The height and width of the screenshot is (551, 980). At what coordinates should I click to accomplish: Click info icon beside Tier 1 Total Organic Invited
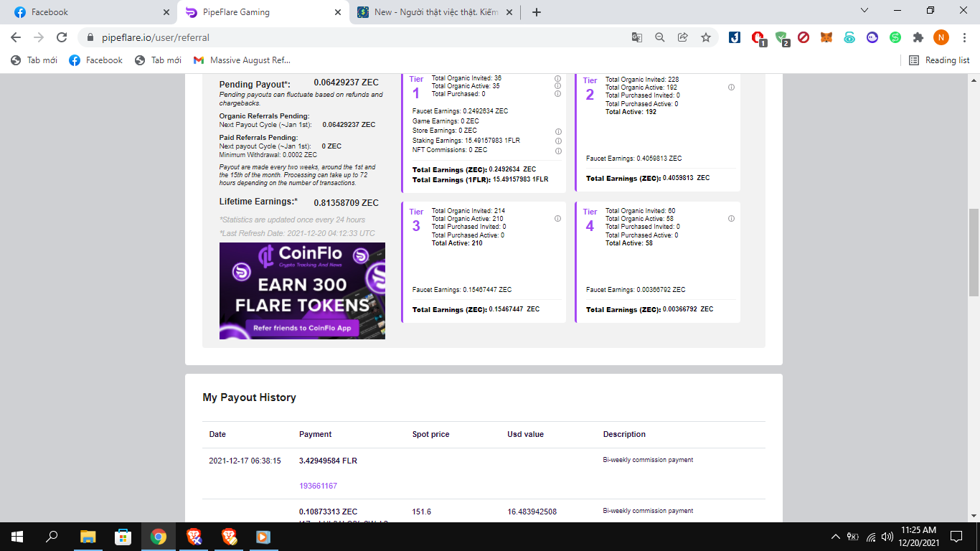pyautogui.click(x=557, y=78)
